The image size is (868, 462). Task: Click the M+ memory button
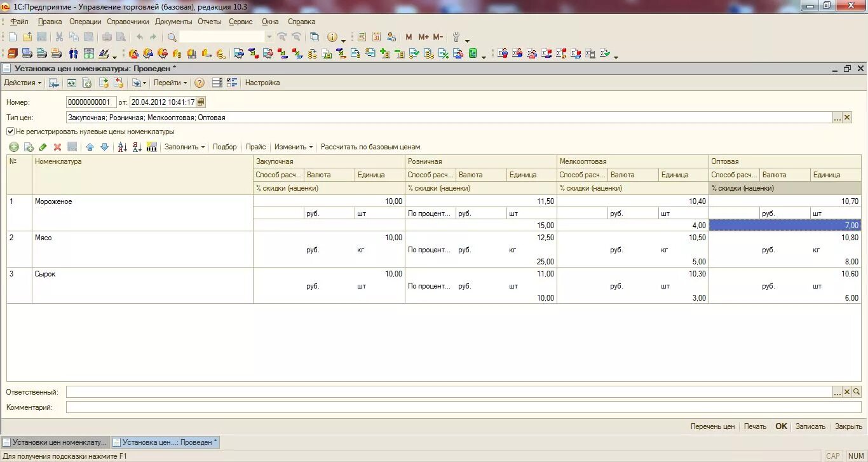click(x=423, y=37)
